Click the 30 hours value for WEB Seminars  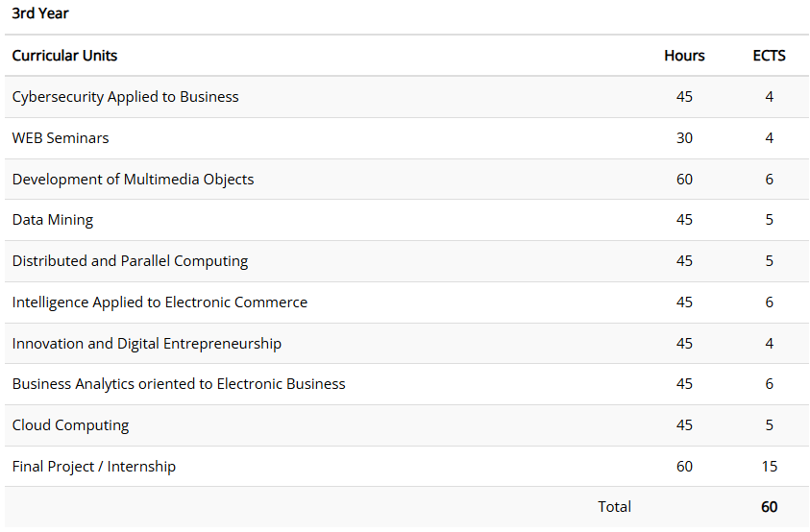coord(684,138)
